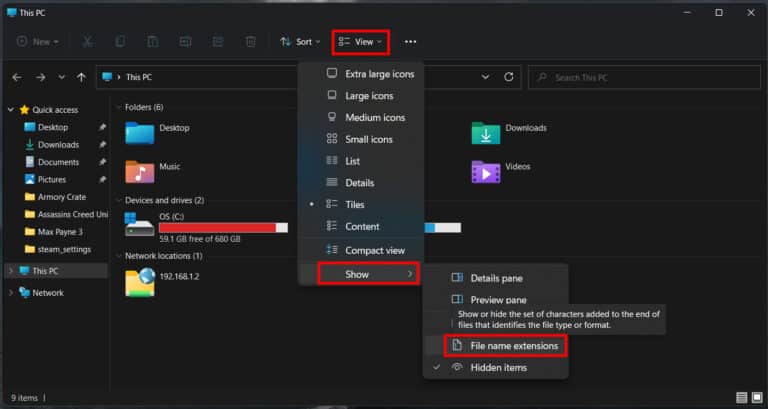Open the See more three-dots menu
Viewport: 768px width, 409px height.
[410, 42]
